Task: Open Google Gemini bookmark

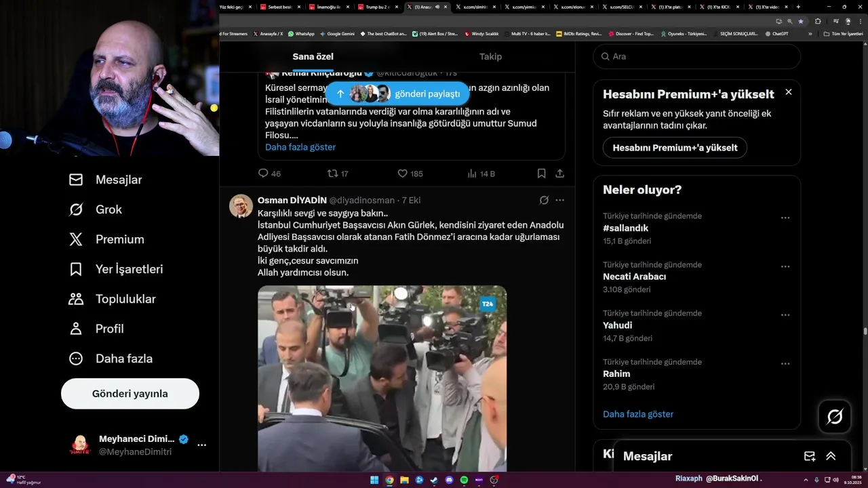Action: pyautogui.click(x=337, y=33)
